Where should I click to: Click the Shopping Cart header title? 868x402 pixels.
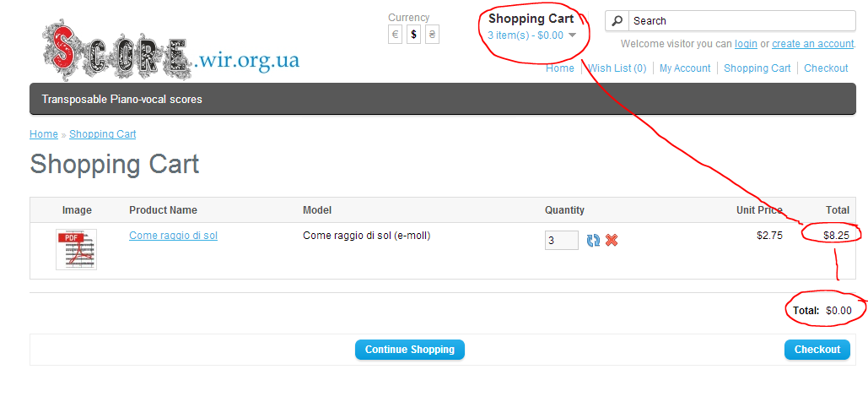(531, 19)
